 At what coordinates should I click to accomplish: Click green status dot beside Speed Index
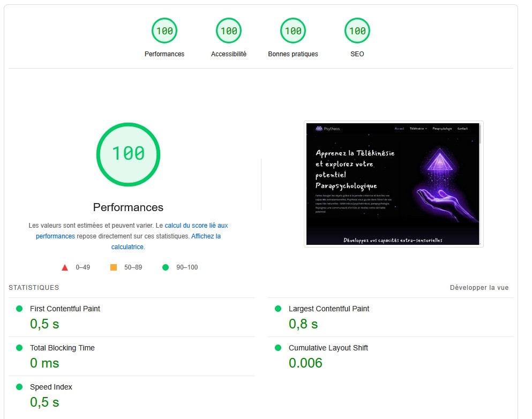point(19,387)
